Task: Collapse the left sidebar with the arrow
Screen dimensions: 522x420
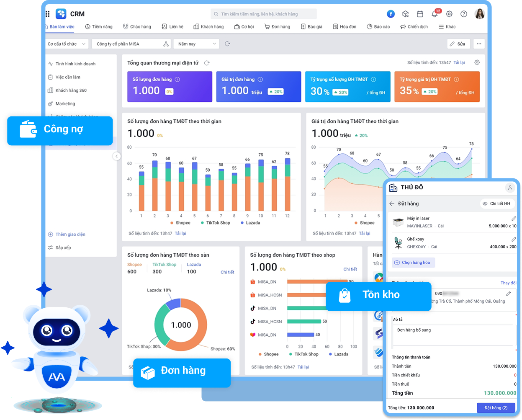Action: click(117, 156)
